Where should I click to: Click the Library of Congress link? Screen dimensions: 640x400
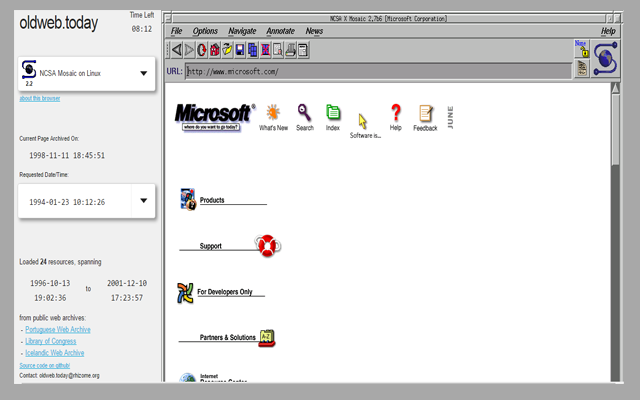[x=54, y=341]
